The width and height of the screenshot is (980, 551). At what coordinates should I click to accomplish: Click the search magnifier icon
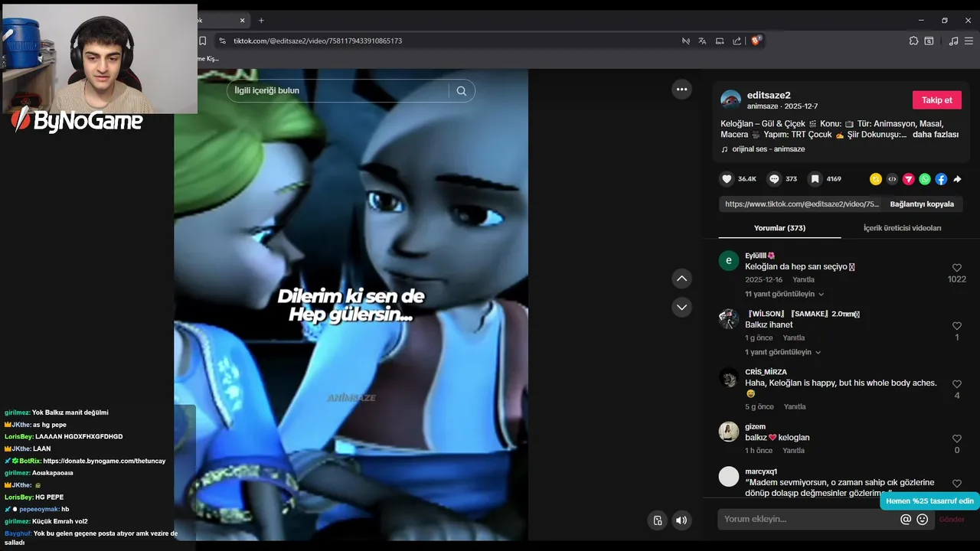(x=461, y=91)
